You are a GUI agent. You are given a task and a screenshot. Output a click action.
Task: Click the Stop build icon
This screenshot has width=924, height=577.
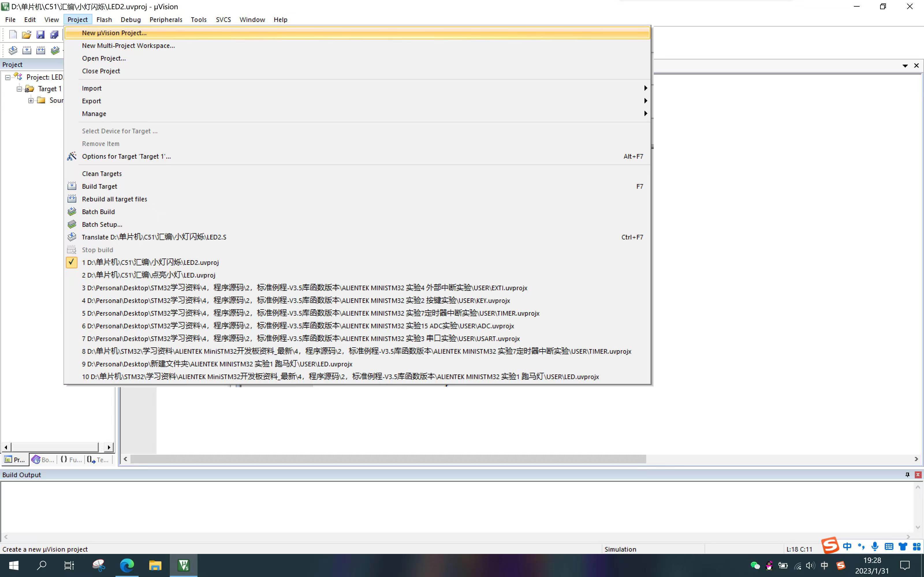tap(72, 249)
